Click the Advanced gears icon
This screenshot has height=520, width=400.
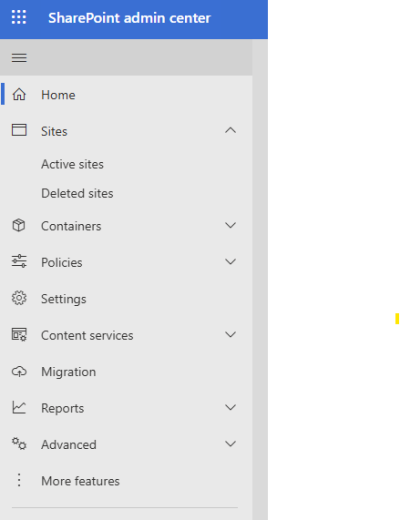19,444
